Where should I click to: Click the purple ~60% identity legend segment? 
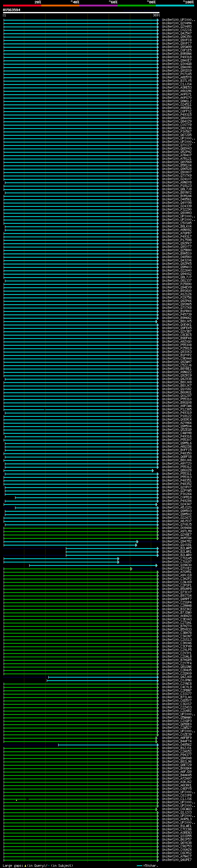[x=99, y=6]
